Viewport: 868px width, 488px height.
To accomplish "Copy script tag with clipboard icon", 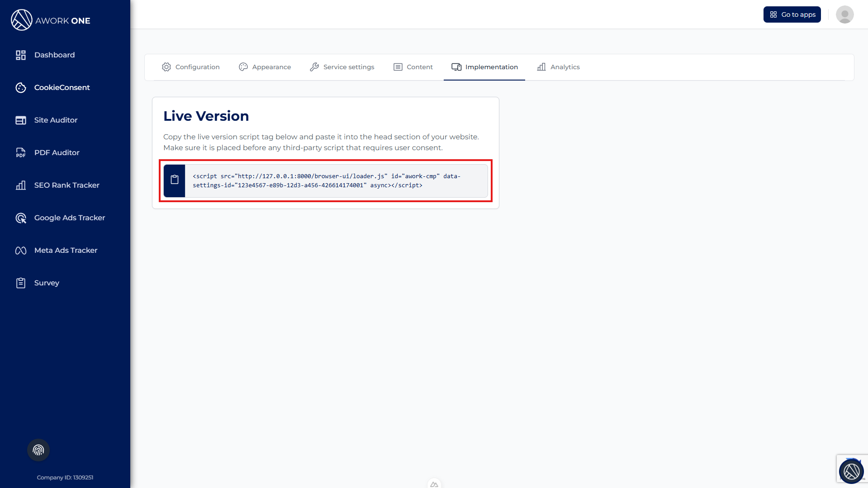I will pyautogui.click(x=175, y=180).
